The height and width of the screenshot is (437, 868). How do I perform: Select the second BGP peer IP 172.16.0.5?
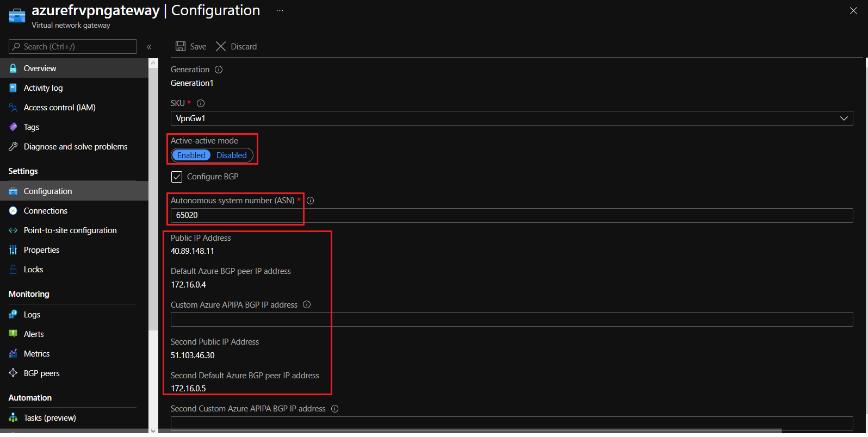pyautogui.click(x=188, y=389)
